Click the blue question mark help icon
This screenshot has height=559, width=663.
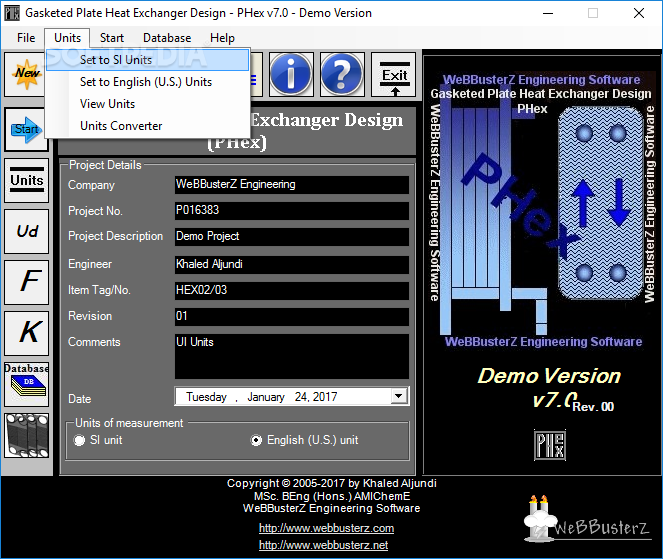pos(342,74)
